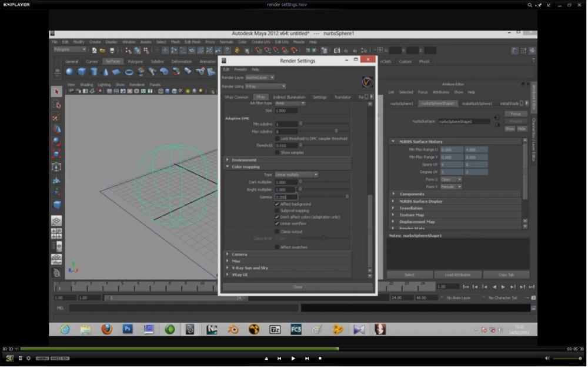Create a NURBS cylinder from the shelf
588x368 pixels.
click(x=93, y=72)
